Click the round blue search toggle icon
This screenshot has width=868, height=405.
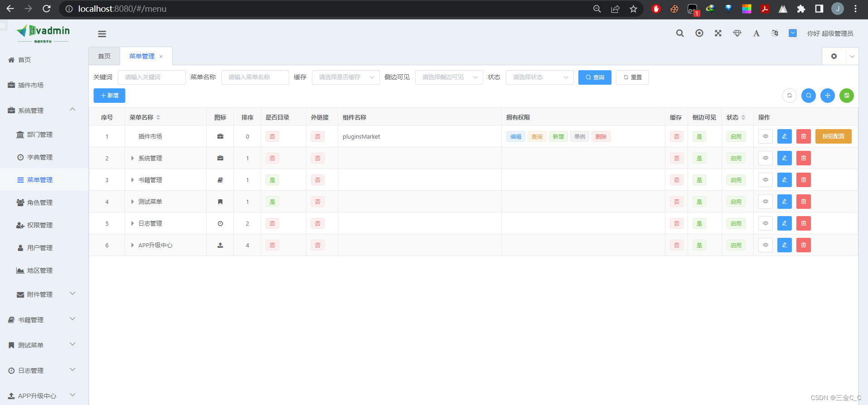click(809, 96)
